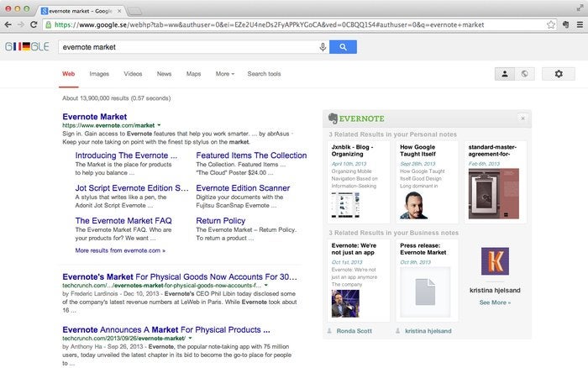
Task: Click the man's portrait thumbnail in Google note
Action: [413, 205]
